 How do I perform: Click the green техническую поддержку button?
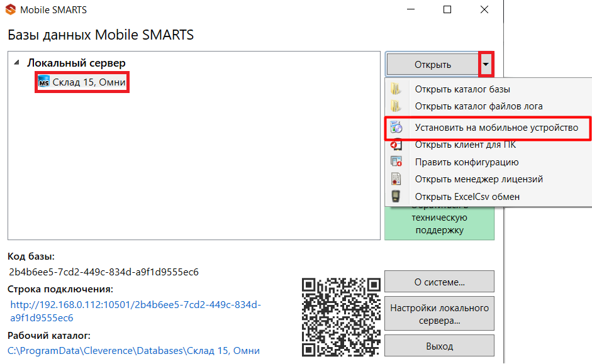[x=440, y=223]
